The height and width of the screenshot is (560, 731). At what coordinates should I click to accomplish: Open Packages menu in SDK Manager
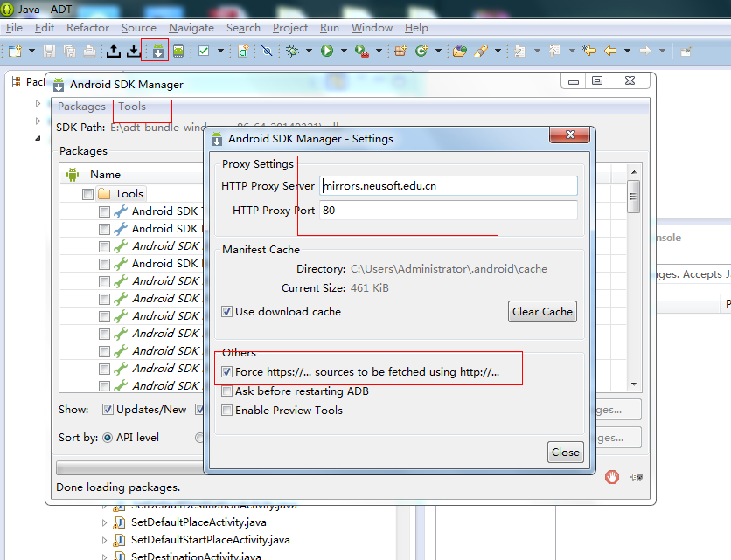[x=81, y=107]
